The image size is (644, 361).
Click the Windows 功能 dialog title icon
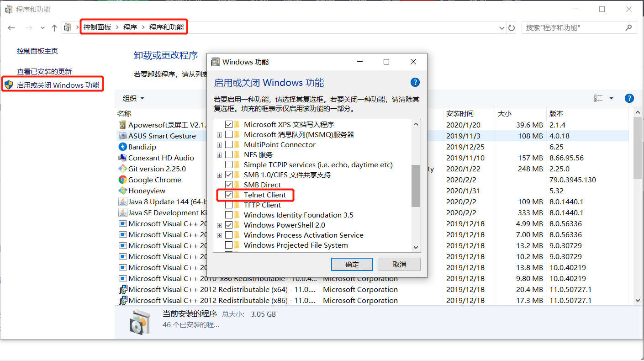[x=216, y=62]
